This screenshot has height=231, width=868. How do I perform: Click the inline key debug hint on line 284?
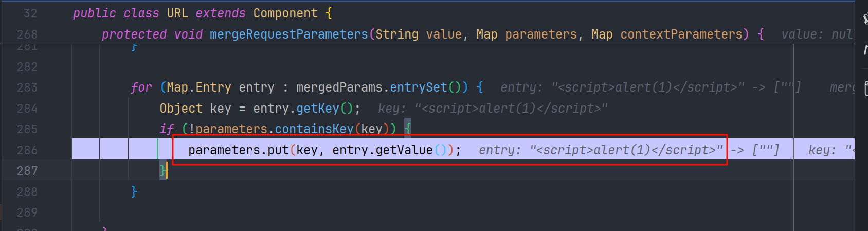tap(493, 109)
